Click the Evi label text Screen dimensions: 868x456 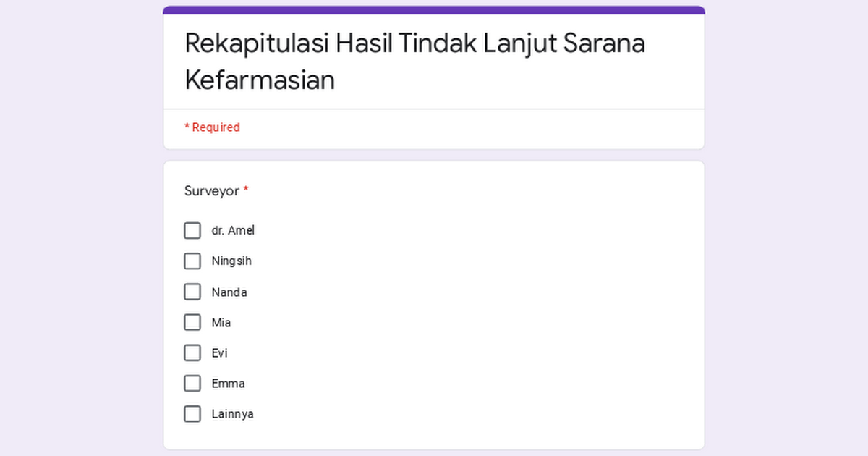[220, 352]
